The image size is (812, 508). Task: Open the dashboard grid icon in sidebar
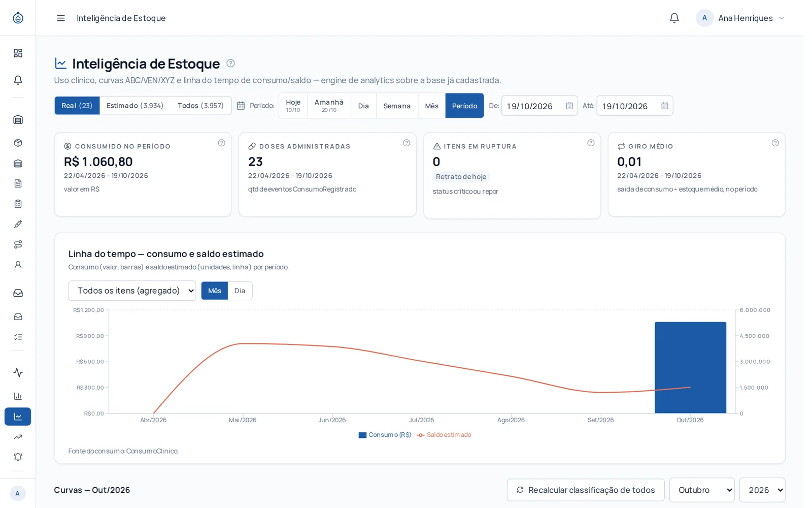(18, 53)
